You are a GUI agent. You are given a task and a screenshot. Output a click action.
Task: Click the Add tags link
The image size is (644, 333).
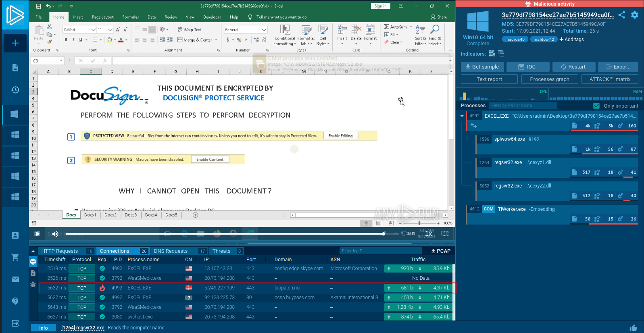571,40
